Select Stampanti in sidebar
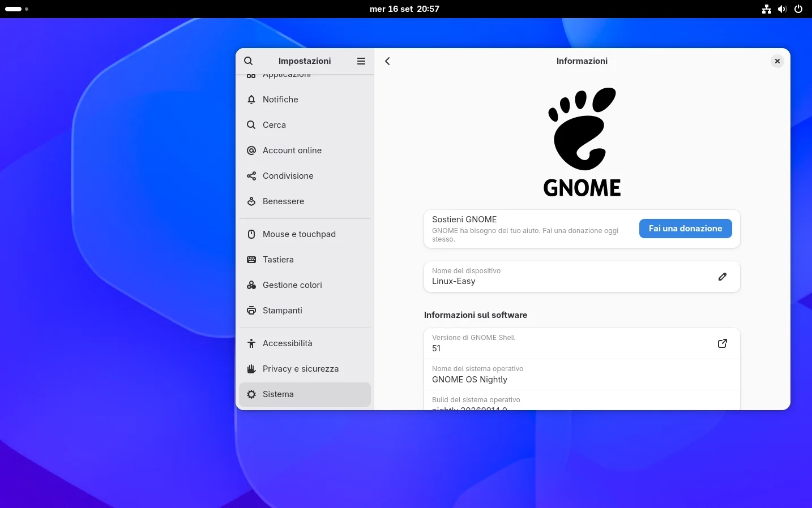Viewport: 812px width, 508px height. click(305, 311)
